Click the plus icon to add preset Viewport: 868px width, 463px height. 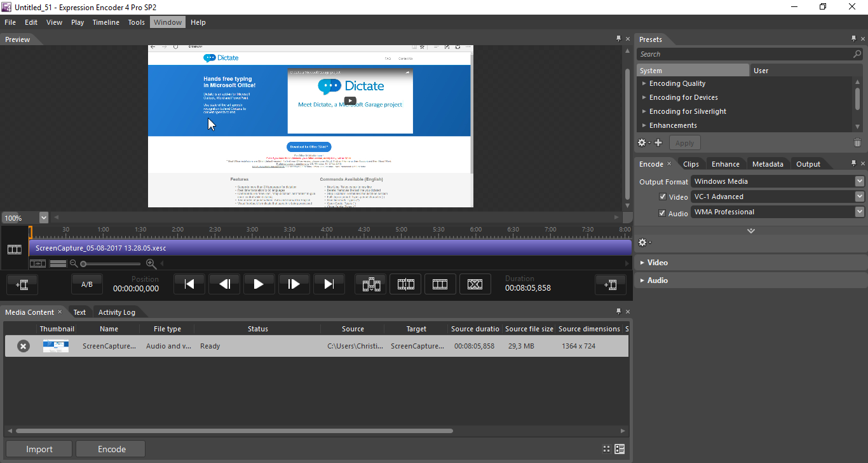658,142
